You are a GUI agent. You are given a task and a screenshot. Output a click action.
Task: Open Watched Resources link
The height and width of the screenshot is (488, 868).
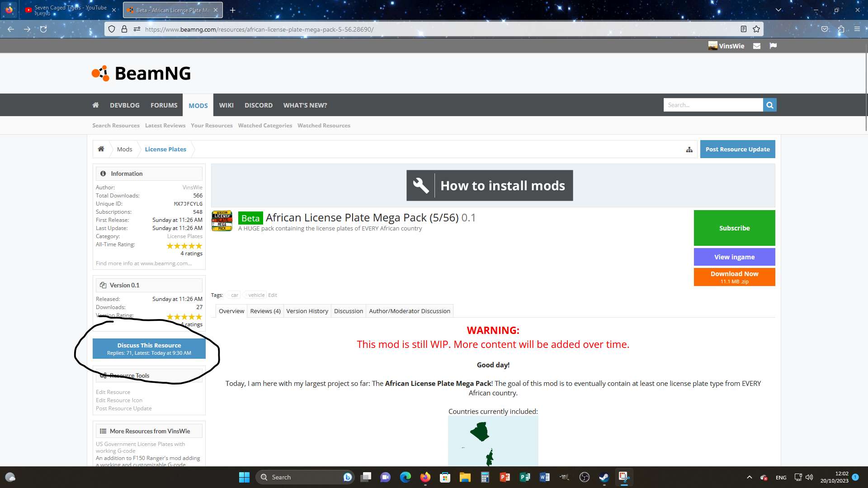[x=324, y=126]
